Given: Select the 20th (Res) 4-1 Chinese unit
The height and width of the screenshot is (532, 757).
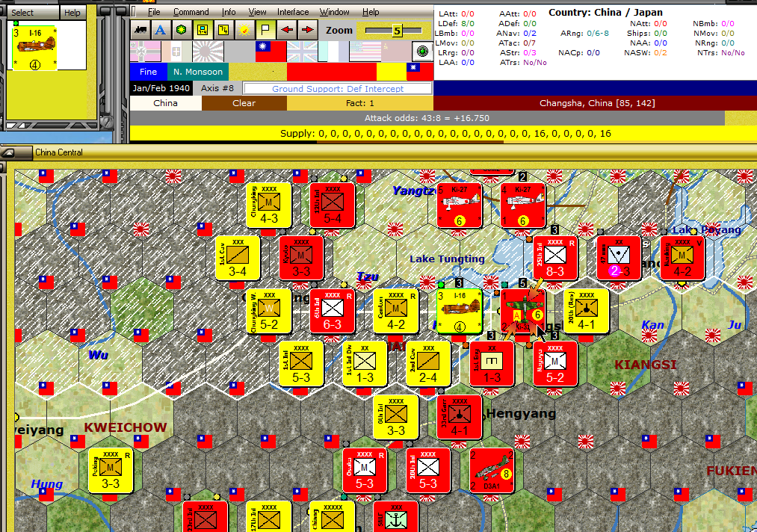Looking at the screenshot, I should (x=586, y=312).
